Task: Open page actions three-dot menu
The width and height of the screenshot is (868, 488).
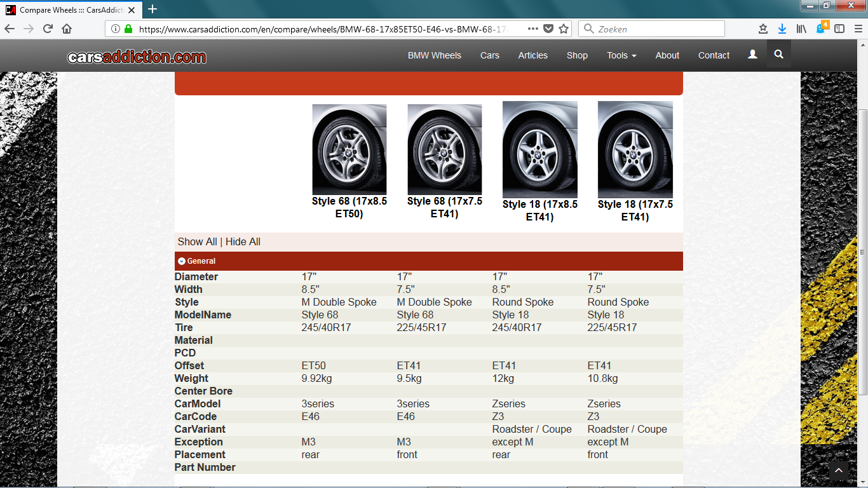Action: [532, 29]
